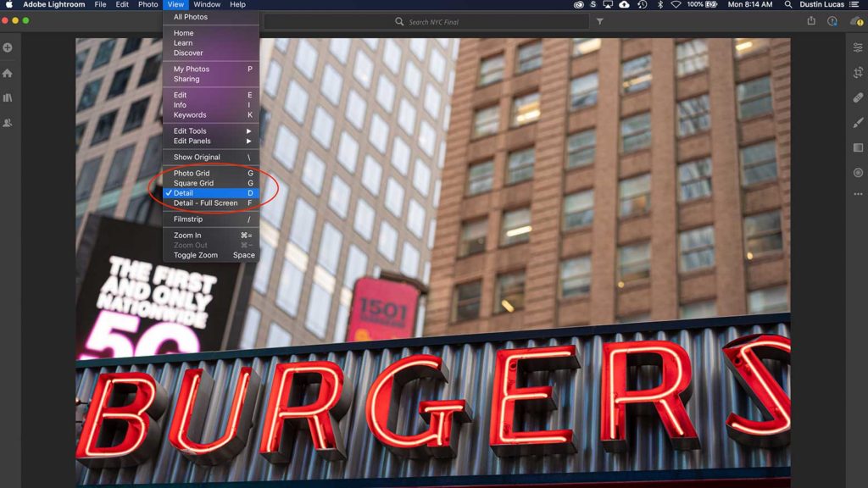The width and height of the screenshot is (868, 488).
Task: Select the Edit entry with E shortcut
Action: (x=210, y=95)
